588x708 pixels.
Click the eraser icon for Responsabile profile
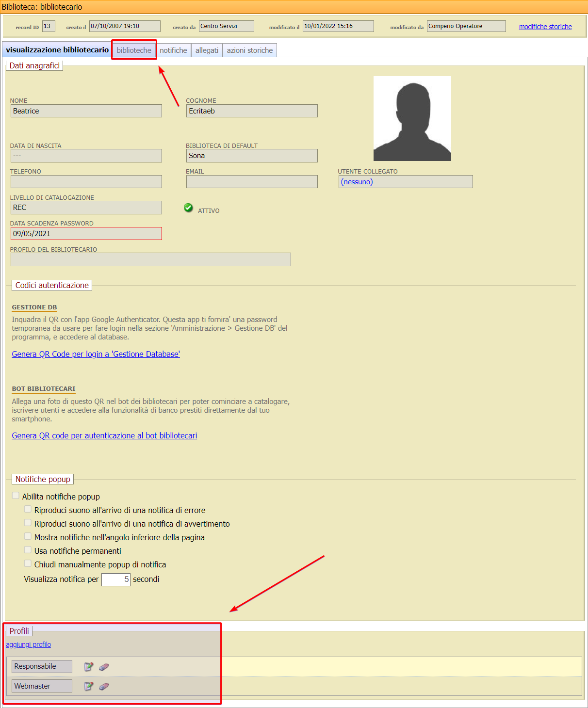point(104,667)
